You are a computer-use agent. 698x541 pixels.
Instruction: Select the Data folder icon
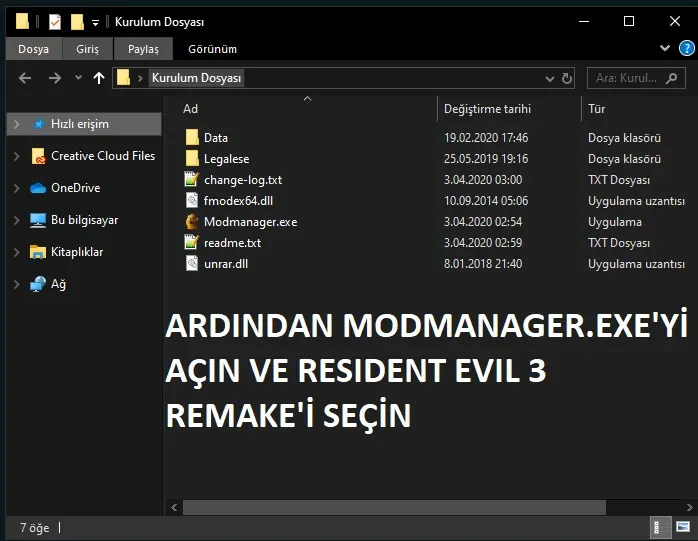pos(193,138)
